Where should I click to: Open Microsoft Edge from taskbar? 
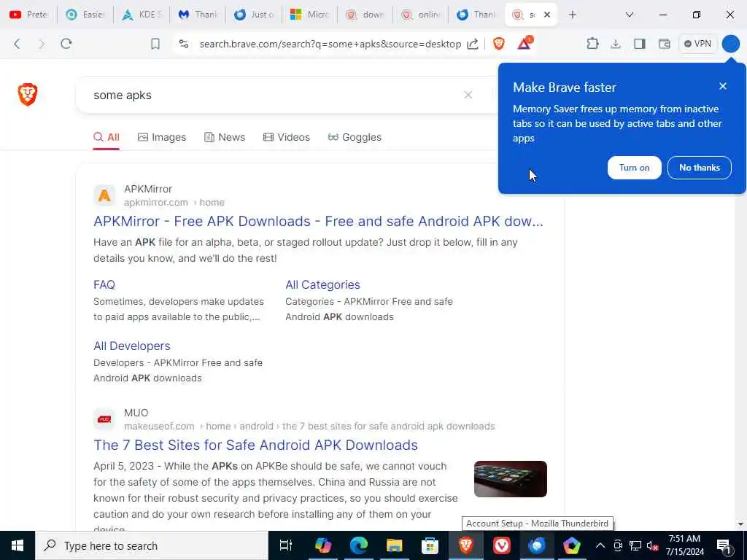pyautogui.click(x=359, y=545)
